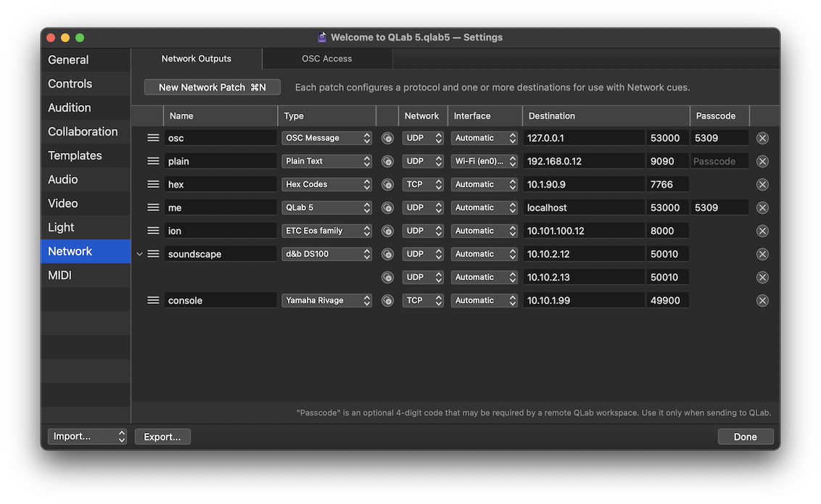Click the drag handle for the osc patch
The image size is (821, 504).
[x=152, y=137]
